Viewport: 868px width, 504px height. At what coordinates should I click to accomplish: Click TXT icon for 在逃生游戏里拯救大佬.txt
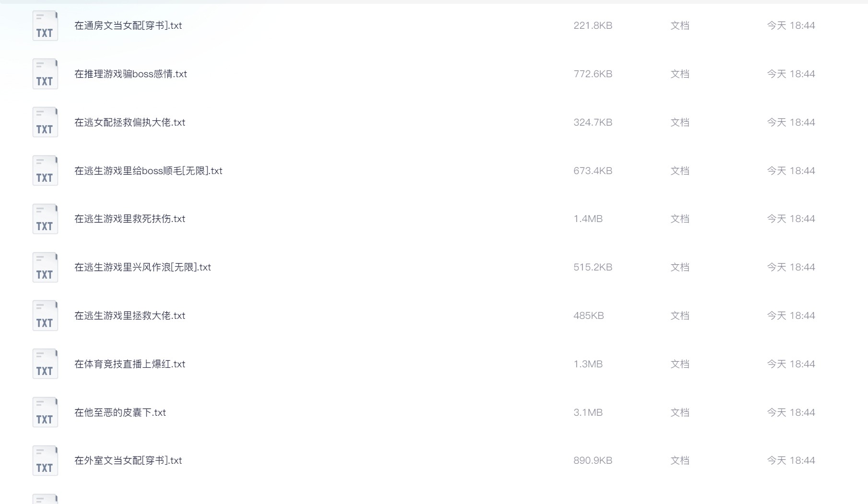click(45, 316)
